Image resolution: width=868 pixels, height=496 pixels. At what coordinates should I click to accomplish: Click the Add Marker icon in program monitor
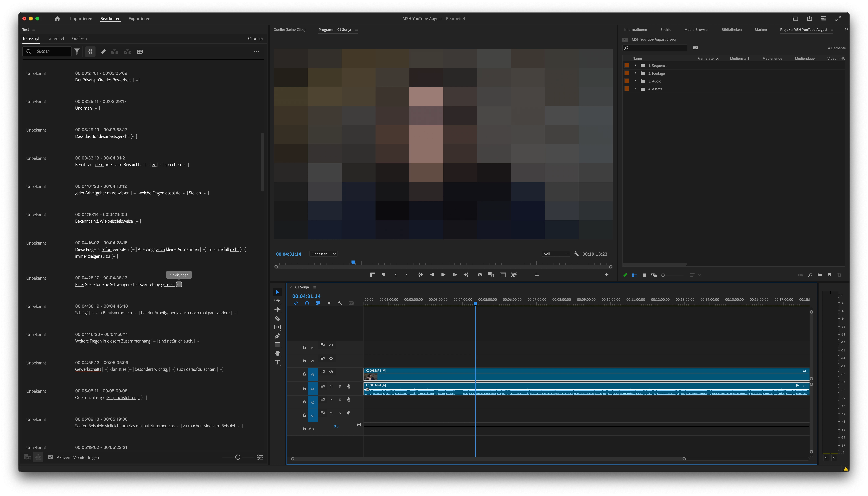click(x=384, y=275)
